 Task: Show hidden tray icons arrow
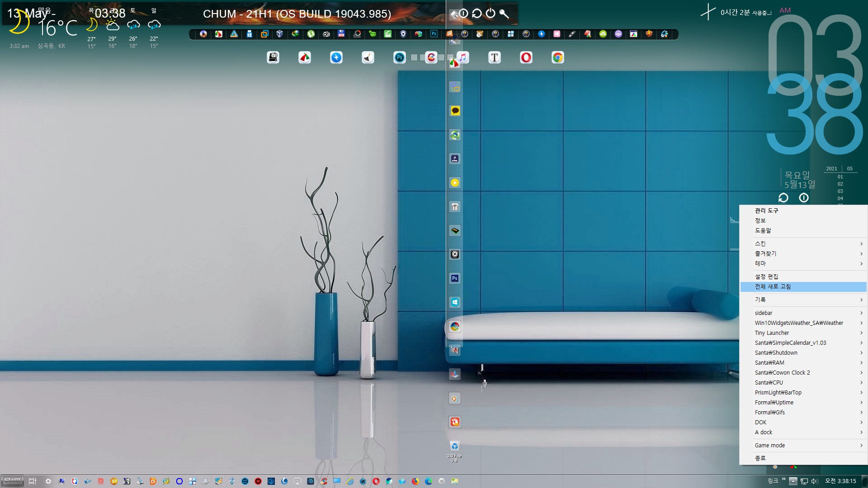click(x=793, y=481)
